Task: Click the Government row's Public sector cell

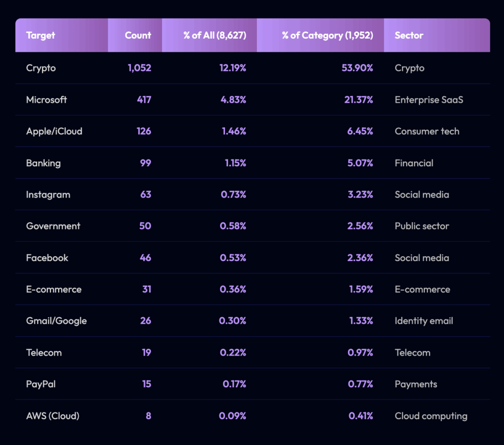Action: click(422, 226)
